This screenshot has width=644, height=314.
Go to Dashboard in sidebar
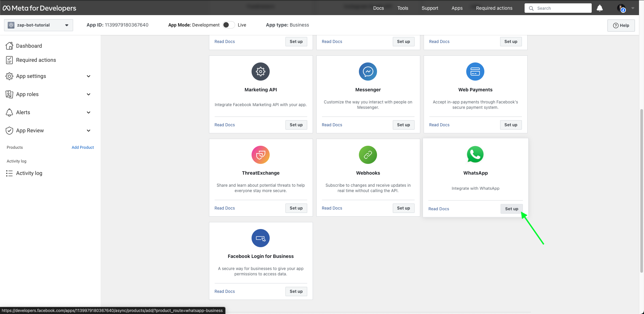[x=29, y=46]
